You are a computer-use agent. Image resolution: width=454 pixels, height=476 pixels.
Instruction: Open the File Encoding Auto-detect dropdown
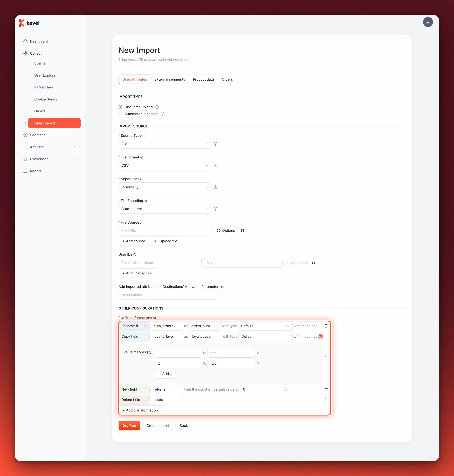[x=165, y=209]
